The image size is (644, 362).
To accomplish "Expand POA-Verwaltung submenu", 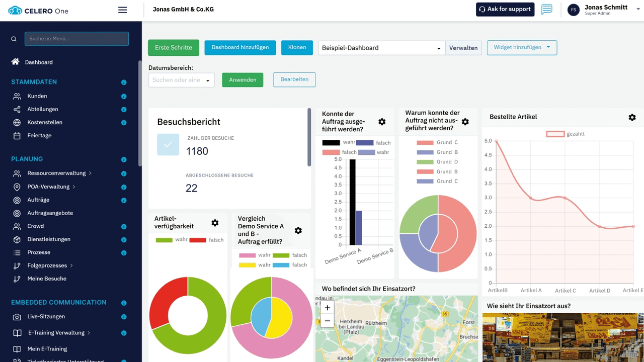I will coord(74,187).
